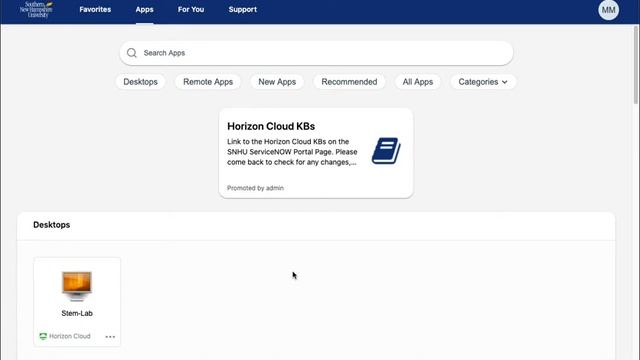The height and width of the screenshot is (360, 640).
Task: Open the Support tab
Action: 242,9
